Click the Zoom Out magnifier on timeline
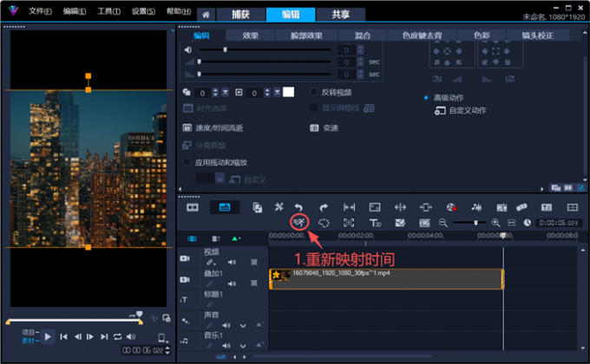 (443, 223)
